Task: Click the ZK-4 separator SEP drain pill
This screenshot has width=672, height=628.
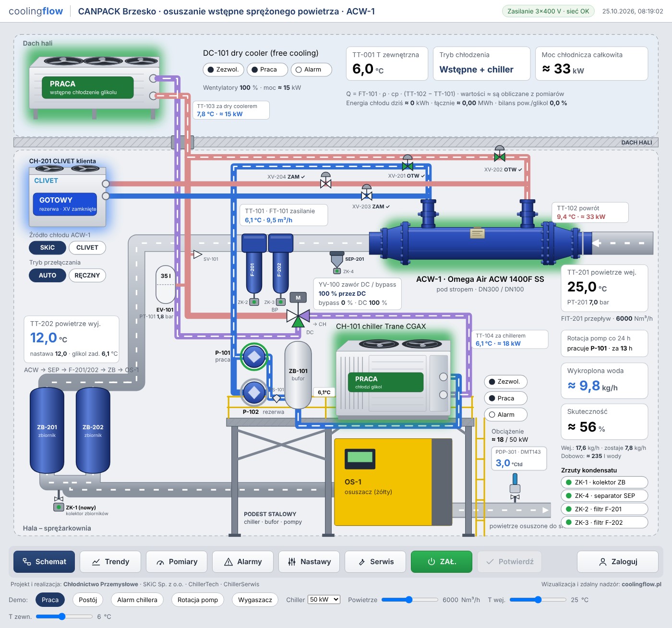Action: (604, 496)
